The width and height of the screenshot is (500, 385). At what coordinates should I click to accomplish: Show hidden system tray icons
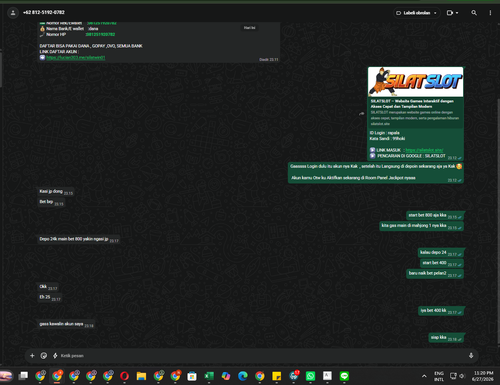click(424, 376)
